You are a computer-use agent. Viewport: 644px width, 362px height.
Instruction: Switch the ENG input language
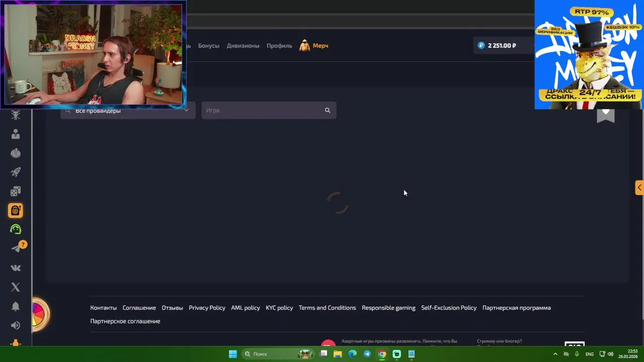tap(590, 354)
